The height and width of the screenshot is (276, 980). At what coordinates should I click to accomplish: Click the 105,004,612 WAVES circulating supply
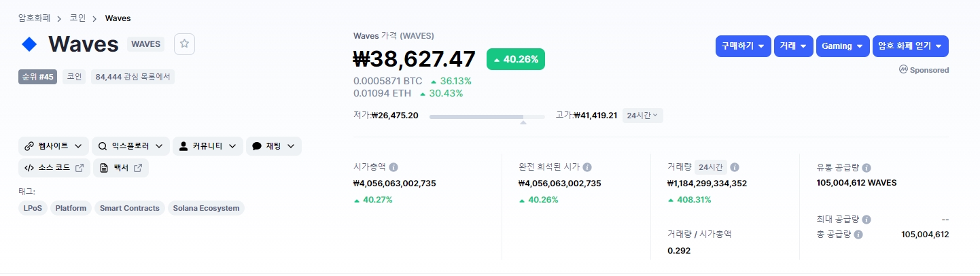coord(856,183)
